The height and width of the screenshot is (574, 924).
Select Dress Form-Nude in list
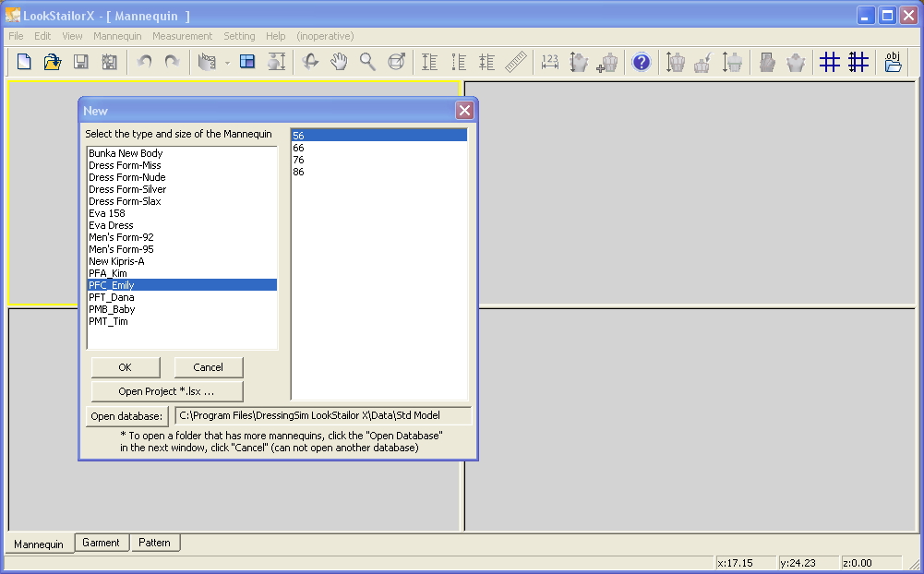tap(182, 177)
